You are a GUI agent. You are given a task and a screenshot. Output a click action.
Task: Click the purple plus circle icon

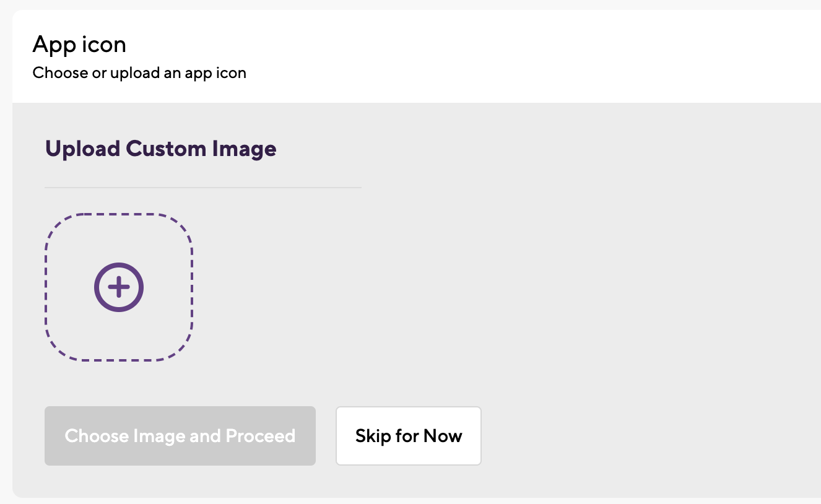click(x=119, y=287)
